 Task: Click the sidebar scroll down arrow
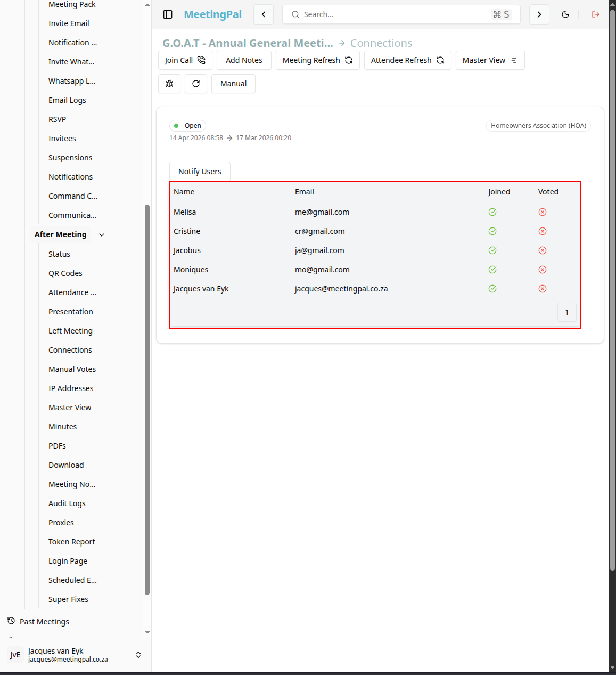point(147,632)
